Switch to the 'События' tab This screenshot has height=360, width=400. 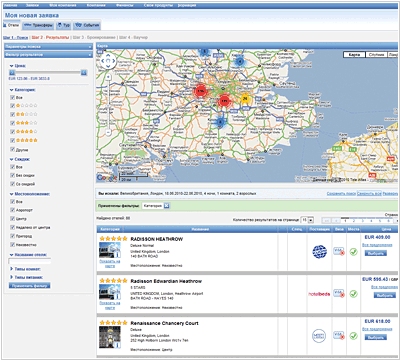point(87,25)
